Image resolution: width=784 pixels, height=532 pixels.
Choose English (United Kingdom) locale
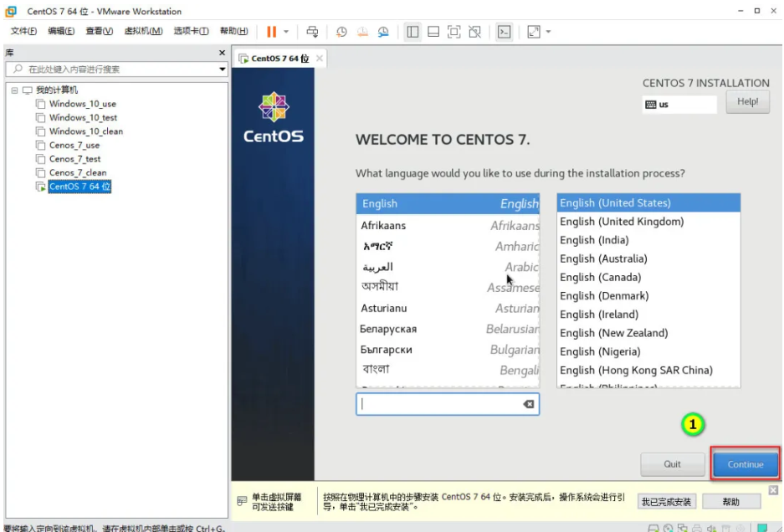point(648,222)
